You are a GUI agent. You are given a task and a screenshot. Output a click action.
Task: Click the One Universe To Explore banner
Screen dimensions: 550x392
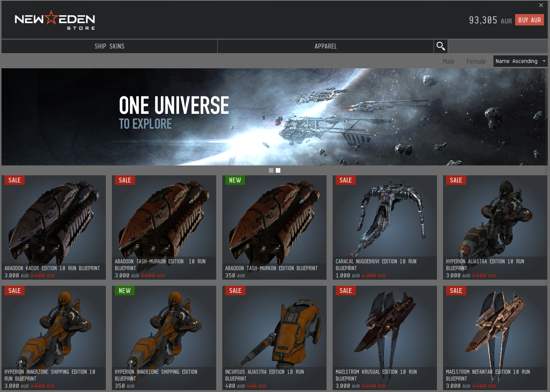point(274,117)
